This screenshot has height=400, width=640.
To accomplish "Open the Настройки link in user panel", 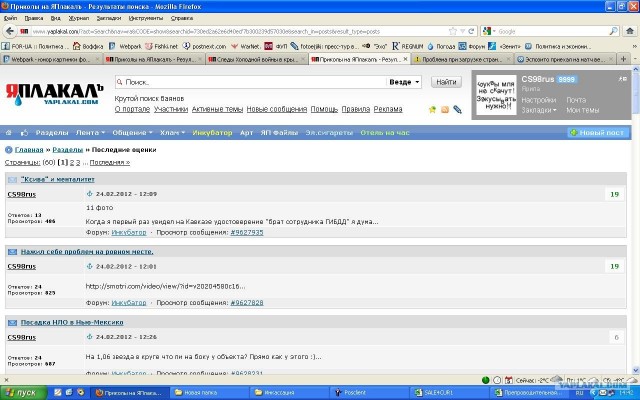I will coord(539,100).
